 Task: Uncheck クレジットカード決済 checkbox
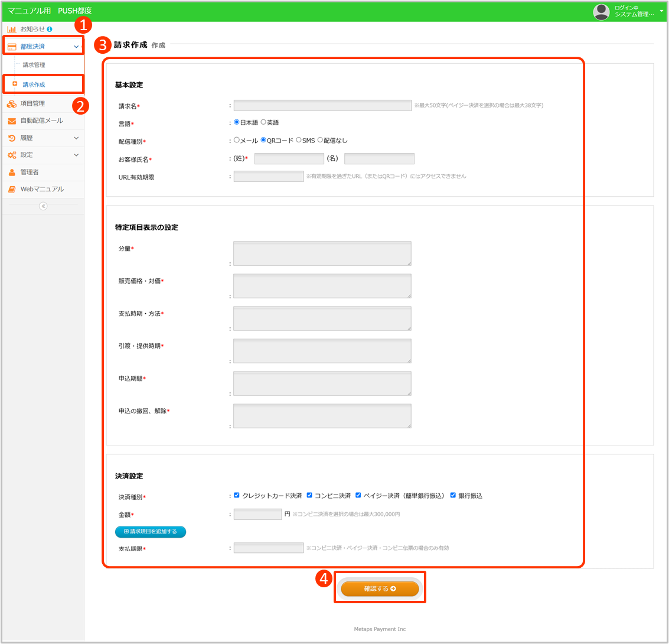[x=237, y=495]
